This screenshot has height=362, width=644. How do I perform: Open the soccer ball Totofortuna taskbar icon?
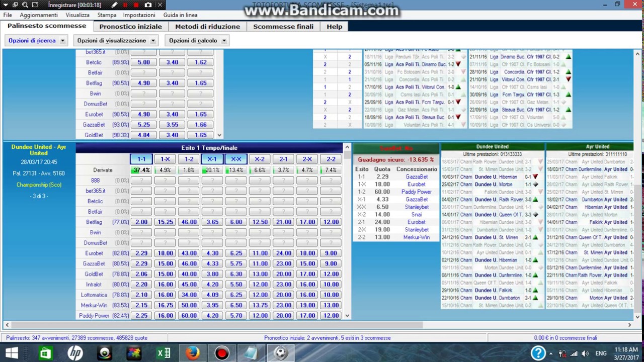280,353
